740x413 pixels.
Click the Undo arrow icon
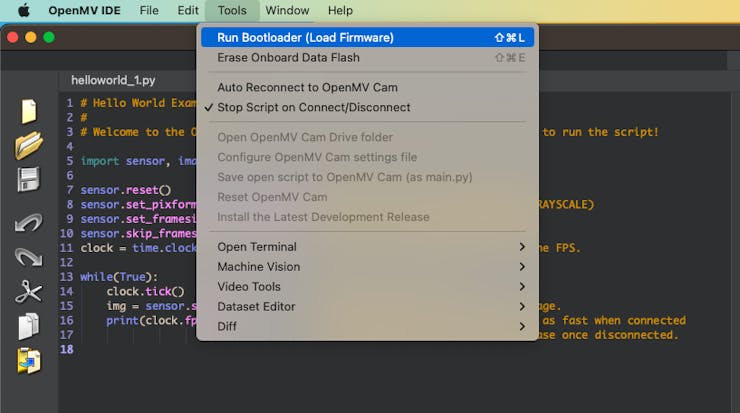click(28, 222)
